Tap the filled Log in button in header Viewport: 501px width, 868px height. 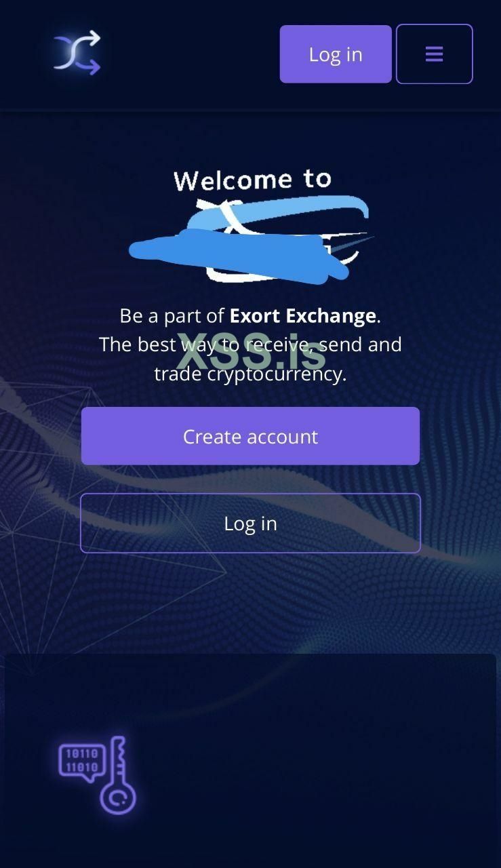point(336,54)
